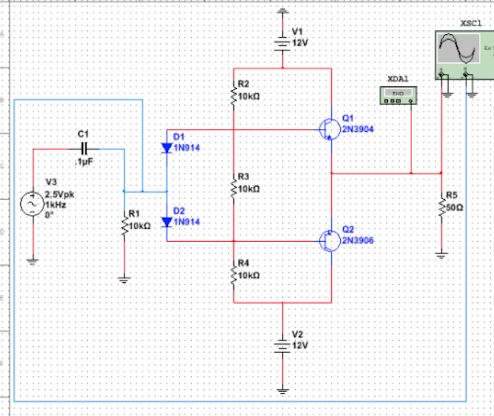Click the 12V label of V2
Image resolution: width=494 pixels, height=416 pixels.
(x=300, y=345)
